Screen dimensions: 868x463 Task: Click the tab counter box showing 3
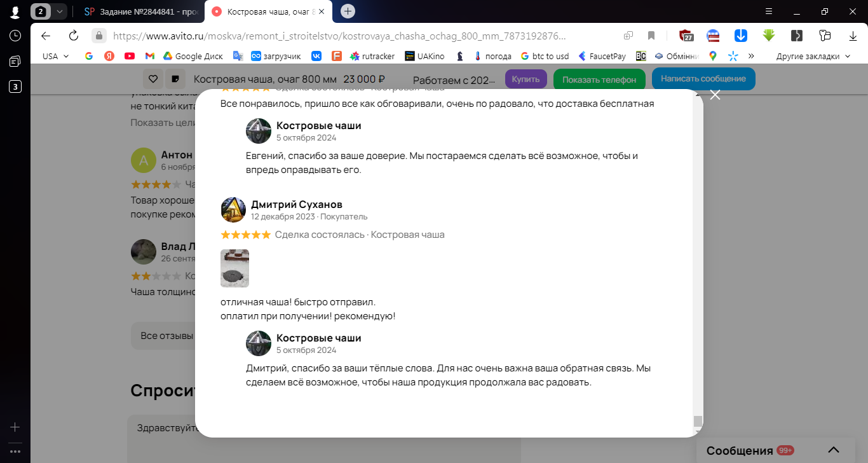(x=15, y=86)
